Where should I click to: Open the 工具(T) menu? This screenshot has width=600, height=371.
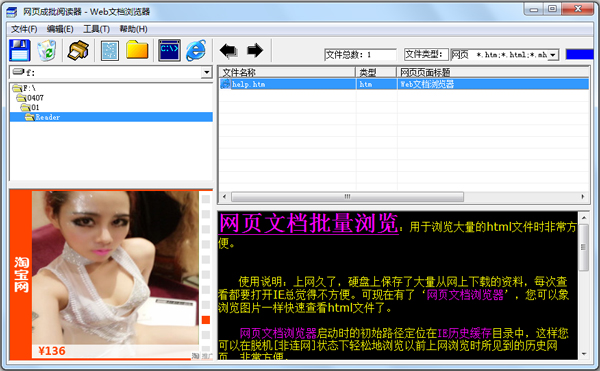96,29
